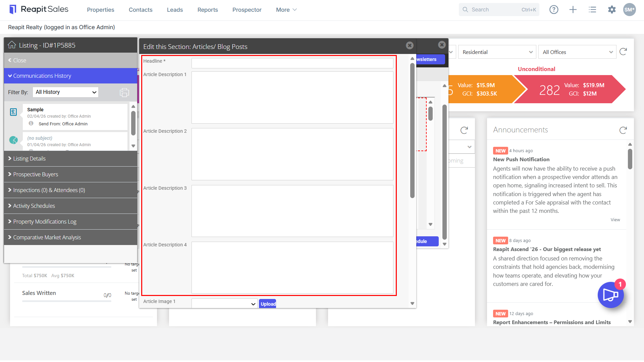The width and height of the screenshot is (644, 362).
Task: Open the SM user avatar menu
Action: pos(629,10)
